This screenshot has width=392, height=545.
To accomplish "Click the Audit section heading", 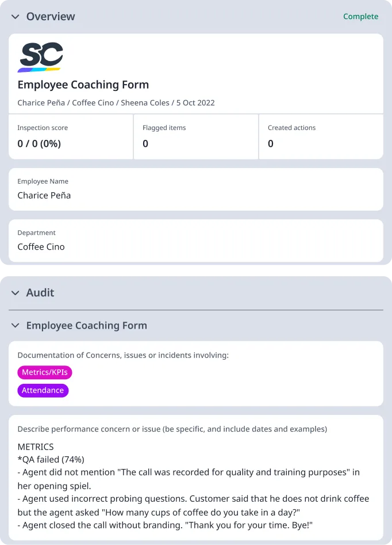I will coord(40,293).
